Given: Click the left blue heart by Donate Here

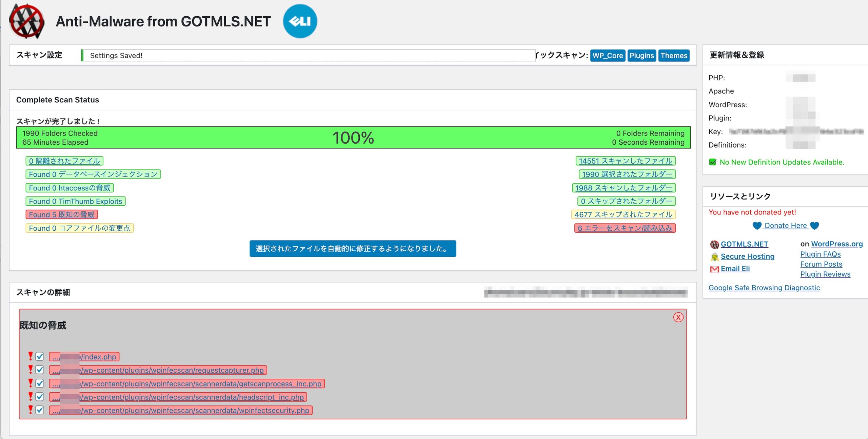Looking at the screenshot, I should pyautogui.click(x=757, y=226).
